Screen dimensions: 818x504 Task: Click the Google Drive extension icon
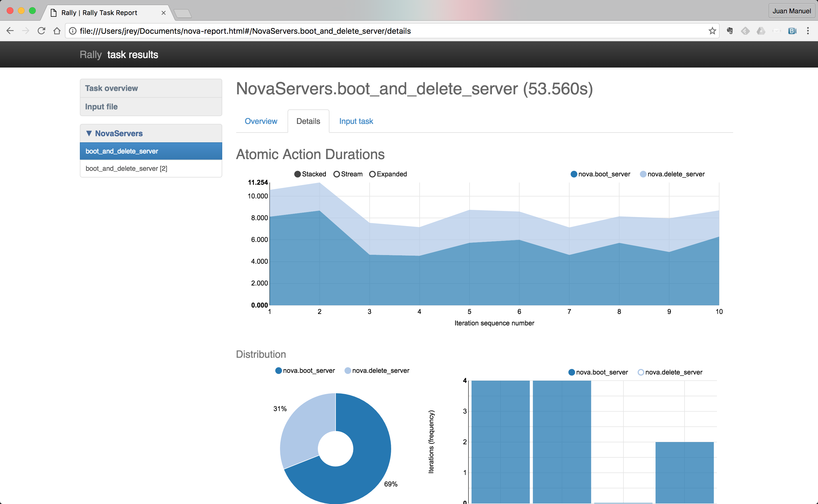761,31
